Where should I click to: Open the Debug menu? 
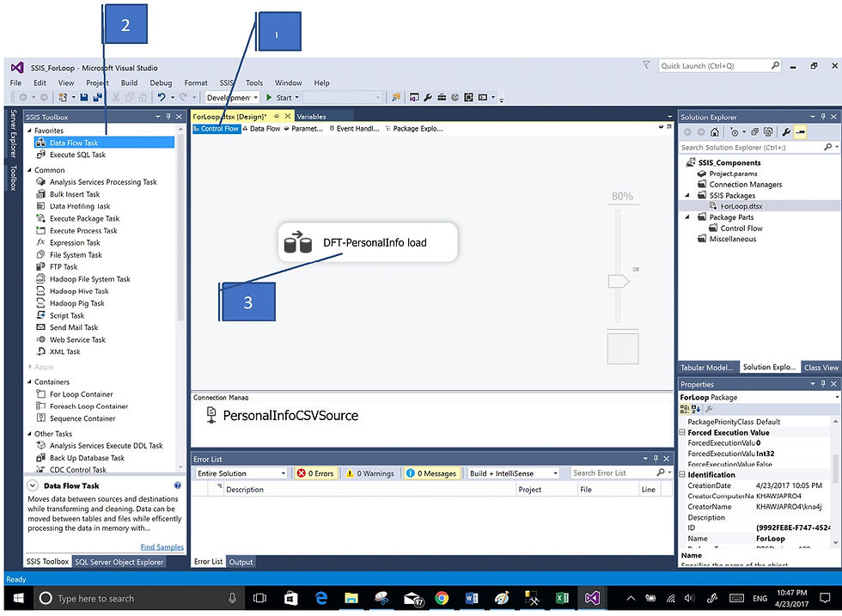point(161,82)
